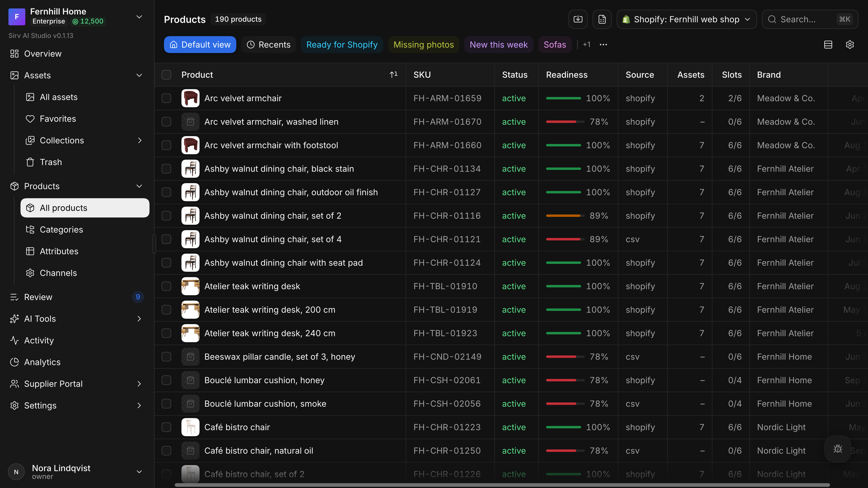Check Bouclé lumbar cushion, honey row
This screenshot has width=868, height=488.
pos(166,380)
